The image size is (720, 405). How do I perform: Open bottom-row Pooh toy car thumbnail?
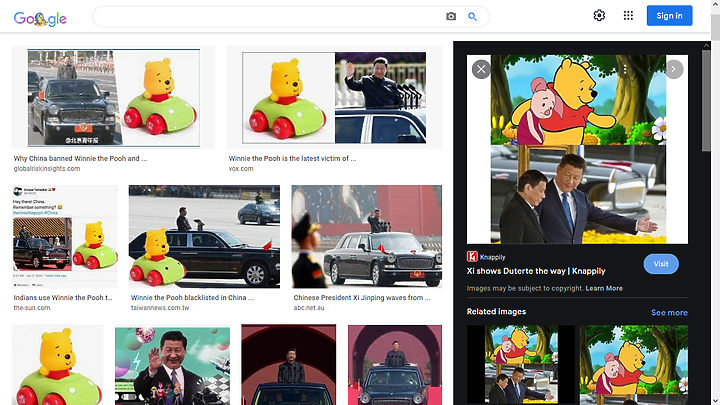(x=57, y=365)
